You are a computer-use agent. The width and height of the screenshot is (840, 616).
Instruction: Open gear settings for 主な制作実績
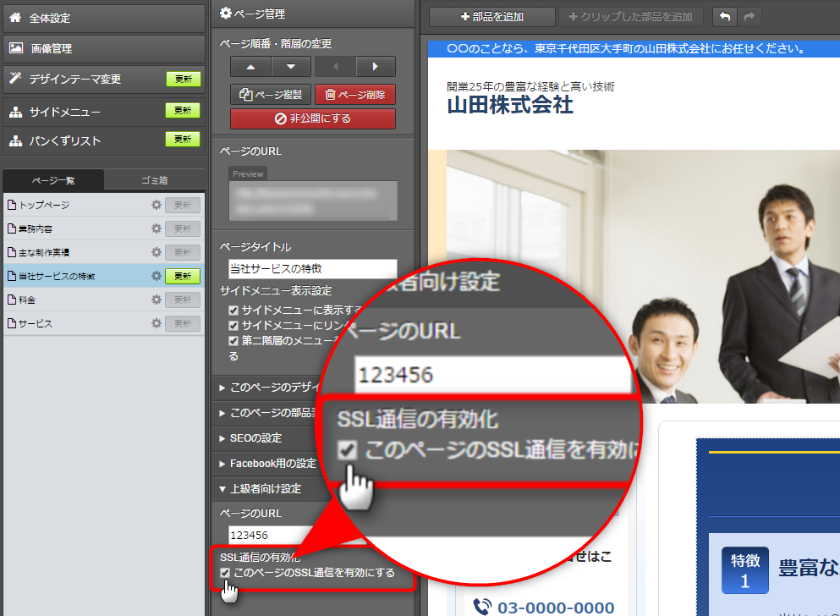[156, 252]
